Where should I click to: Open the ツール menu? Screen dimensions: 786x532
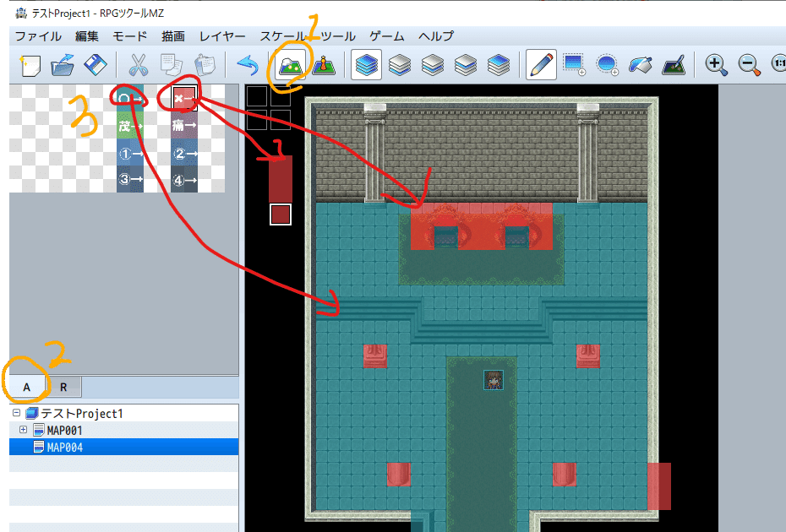point(338,36)
